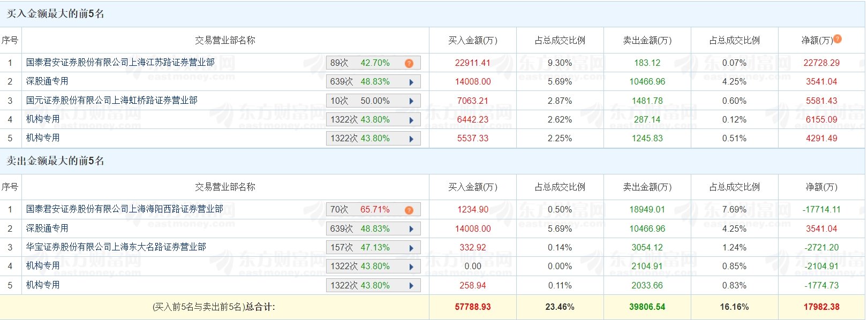Expand arrow in row 4 机构专用 of buy table
This screenshot has height=320, width=868.
click(x=411, y=120)
